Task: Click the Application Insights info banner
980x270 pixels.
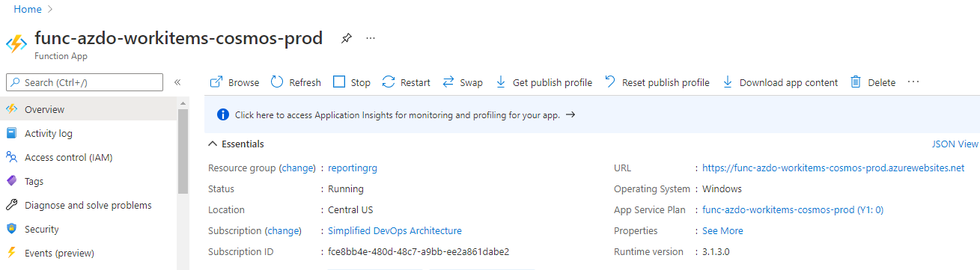Action: (591, 114)
